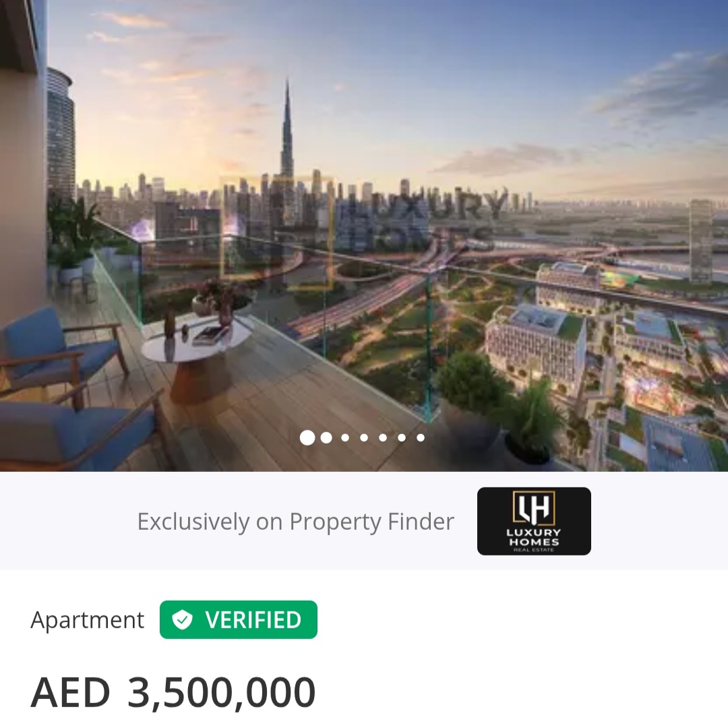Choose the fifth image indicator dot
The height and width of the screenshot is (728, 728).
click(383, 437)
